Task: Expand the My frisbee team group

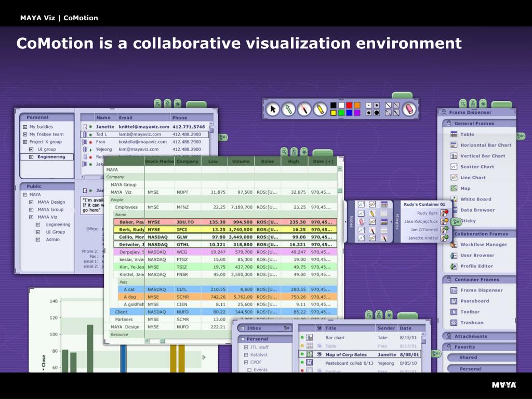Action: 25,135
